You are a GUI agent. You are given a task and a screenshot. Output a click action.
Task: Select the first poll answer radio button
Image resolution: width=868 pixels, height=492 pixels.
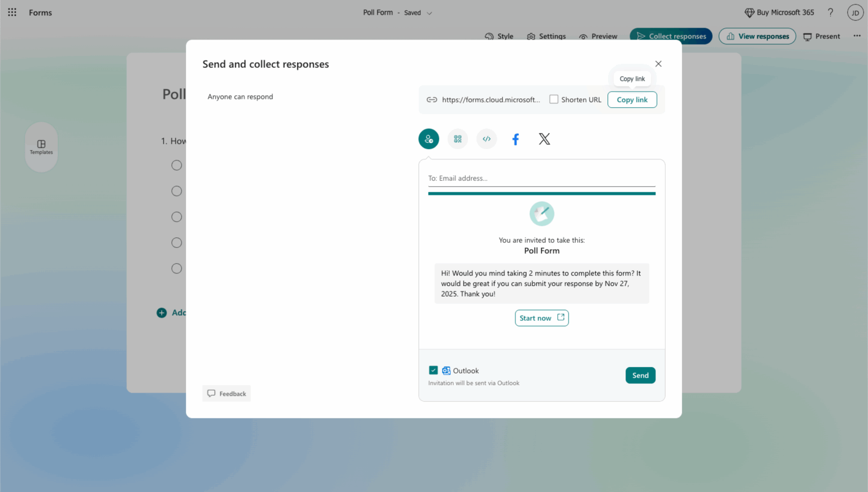(176, 165)
